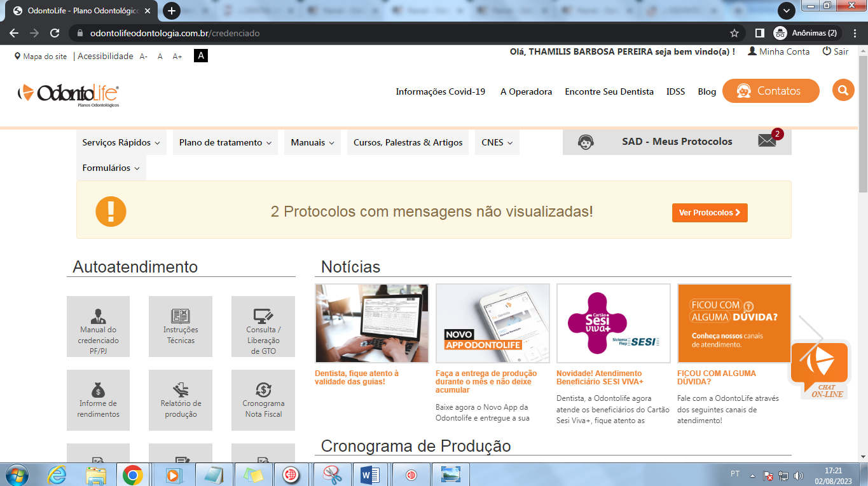Viewport: 868px width, 486px height.
Task: Read news 'Dentista, fique atento à validade das guias!'
Action: pos(357,377)
